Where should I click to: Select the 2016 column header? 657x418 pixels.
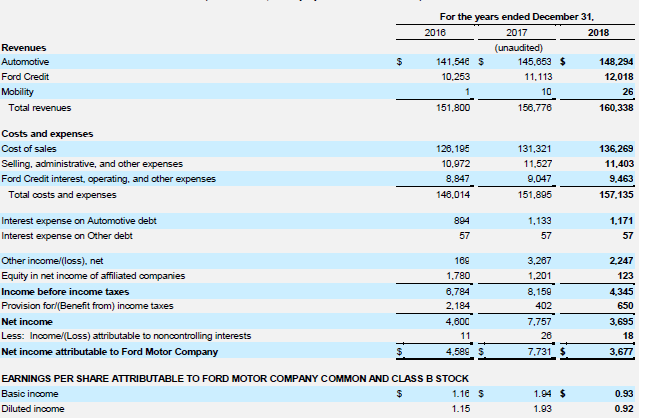(x=435, y=33)
